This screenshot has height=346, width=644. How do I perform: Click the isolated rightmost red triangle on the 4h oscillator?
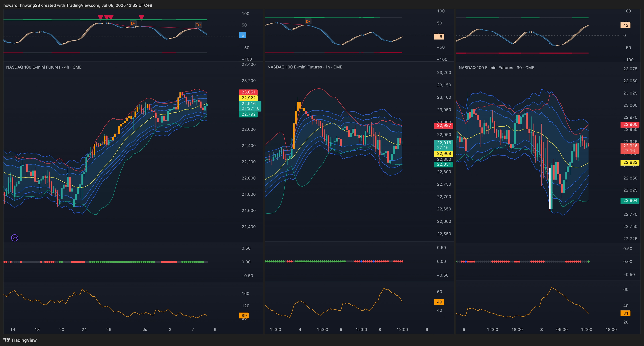141,17
